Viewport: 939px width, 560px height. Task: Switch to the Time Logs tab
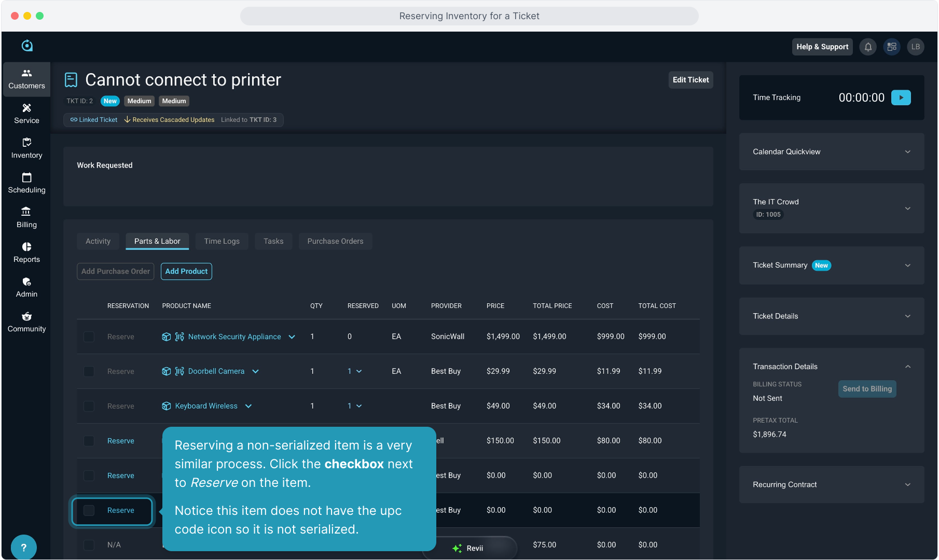click(x=222, y=241)
